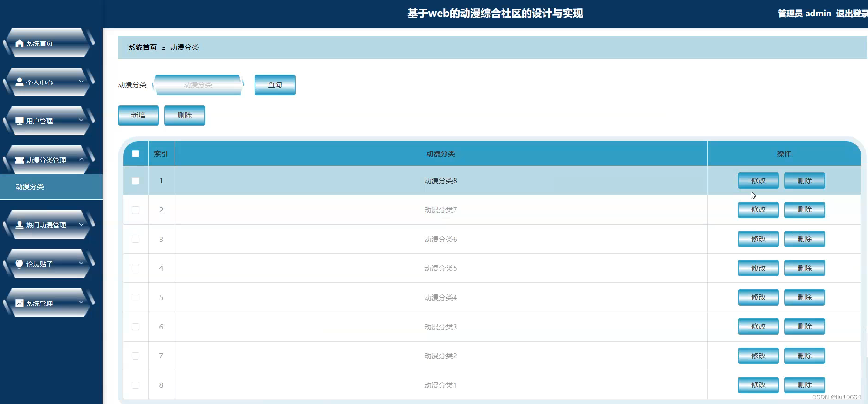Click the 动漫分类 breadcrumb text
This screenshot has height=404, width=868.
click(185, 48)
